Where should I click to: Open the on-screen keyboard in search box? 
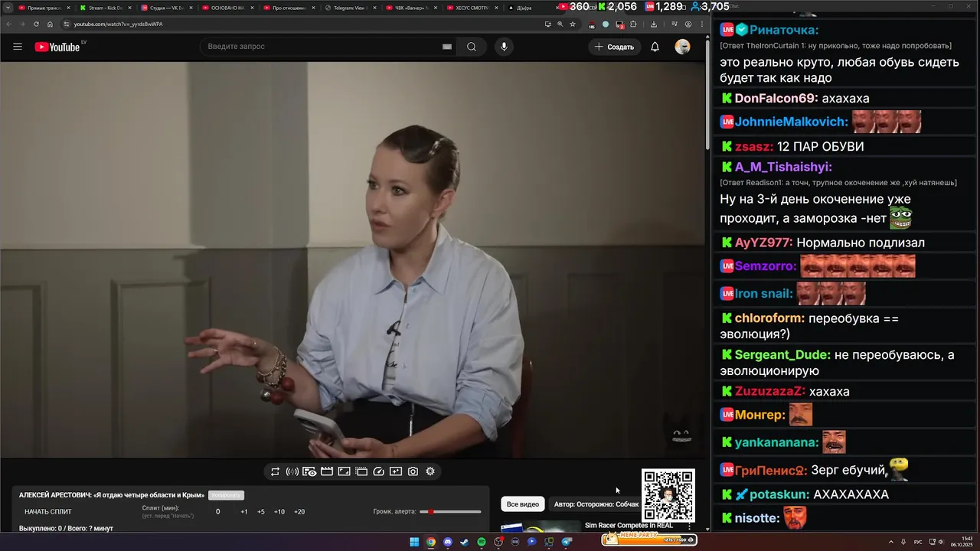click(x=447, y=47)
